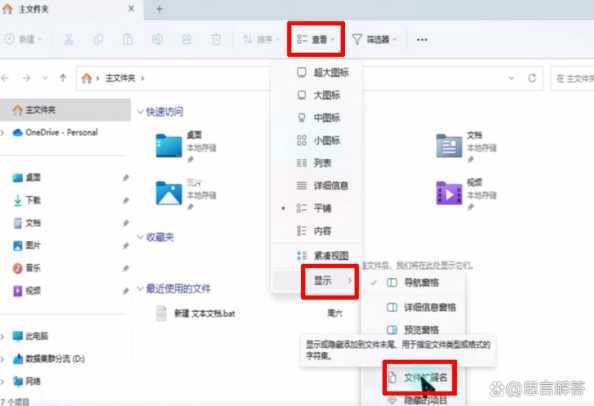This screenshot has height=406, width=594.
Task: Click the Delete trash icon in toolbar
Action: pos(216,39)
